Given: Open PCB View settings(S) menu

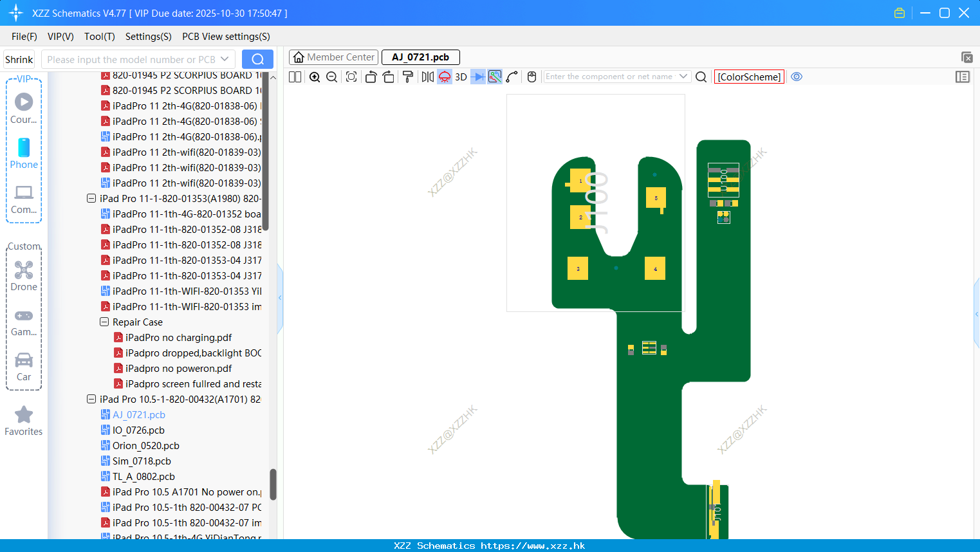Looking at the screenshot, I should pos(226,37).
